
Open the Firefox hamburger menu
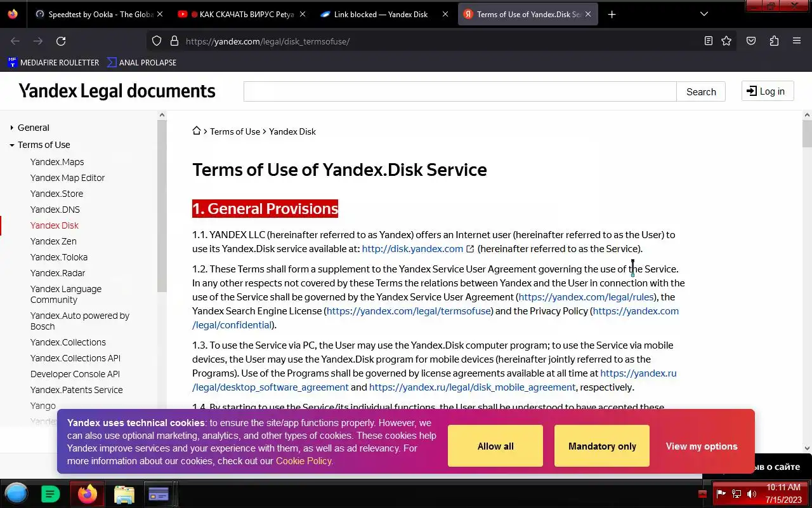[x=797, y=41]
